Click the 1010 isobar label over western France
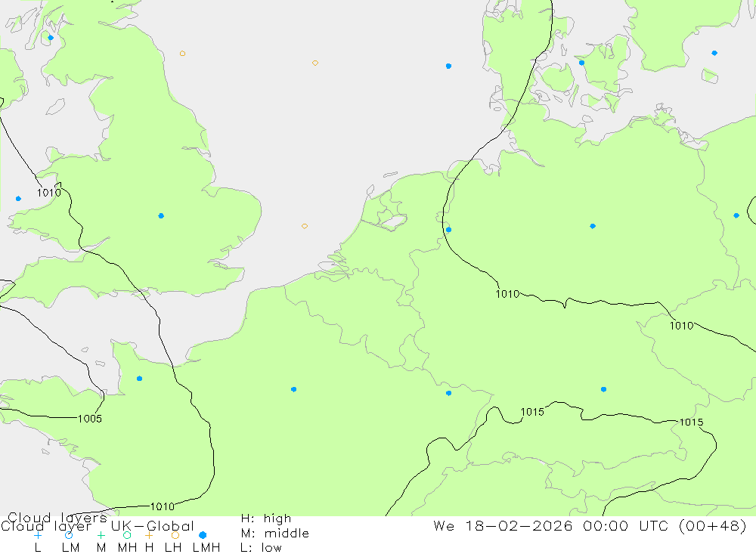This screenshot has width=756, height=554. point(163,506)
